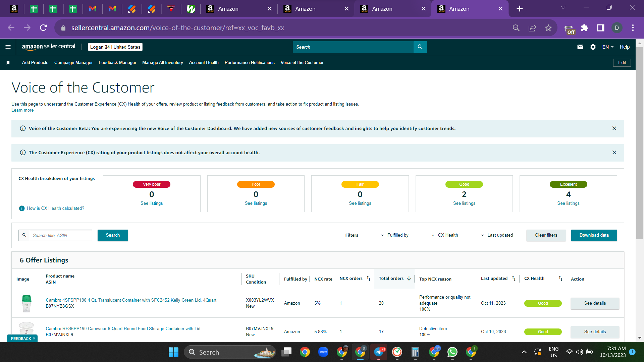The image size is (644, 362).
Task: Open the Windows Start menu
Action: click(173, 352)
